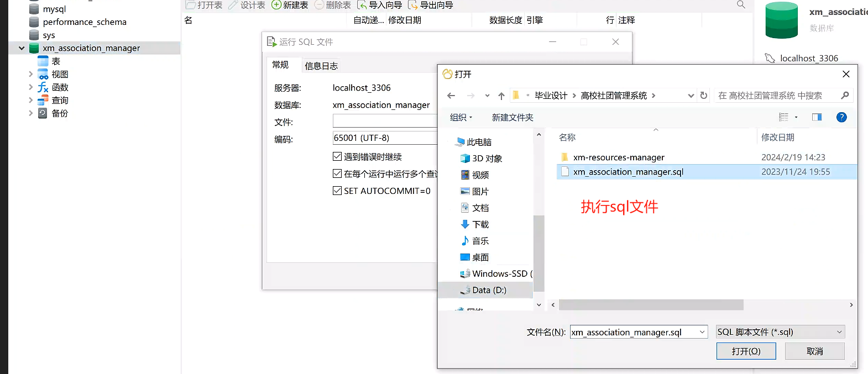Image resolution: width=868 pixels, height=374 pixels.
Task: Click the sys database icon
Action: coord(34,35)
